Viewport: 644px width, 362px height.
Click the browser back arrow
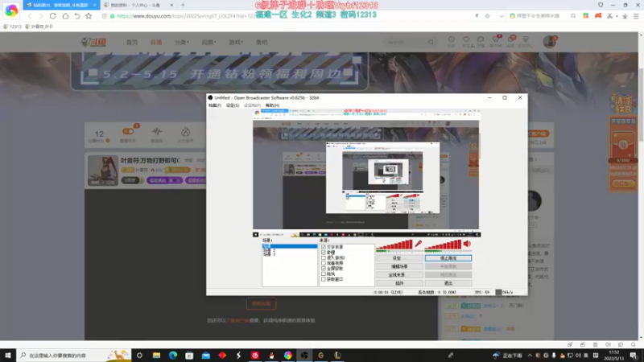(30, 16)
